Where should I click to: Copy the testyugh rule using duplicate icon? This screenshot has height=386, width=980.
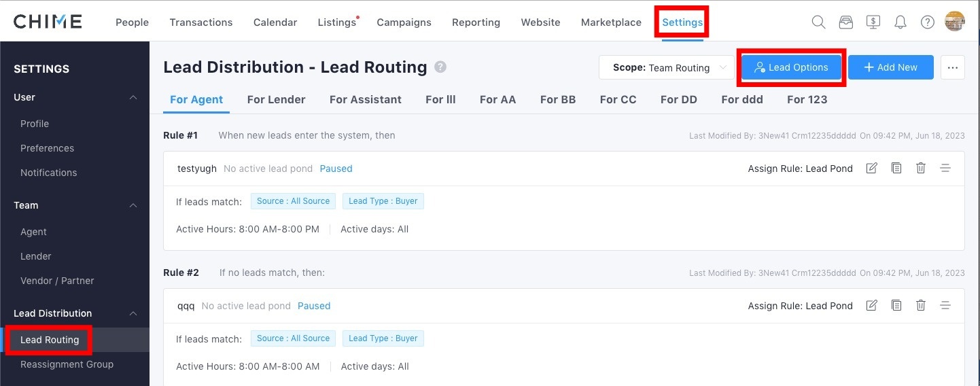896,168
